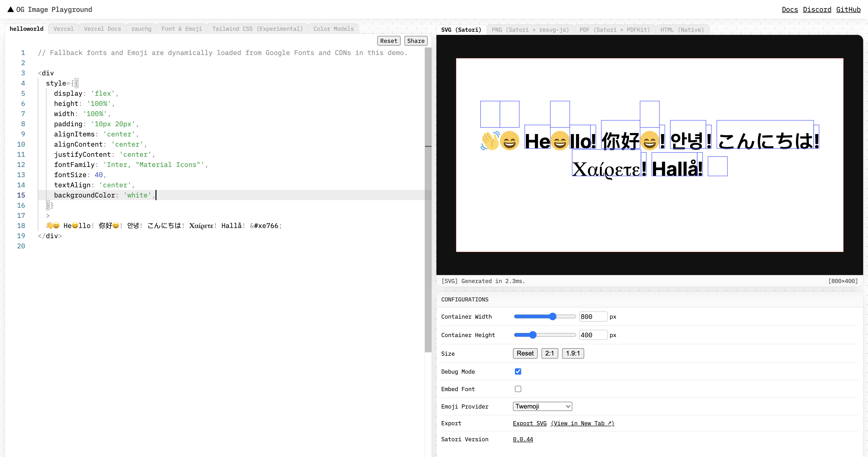The height and width of the screenshot is (457, 868).
Task: Open the Color Models example
Action: (333, 29)
